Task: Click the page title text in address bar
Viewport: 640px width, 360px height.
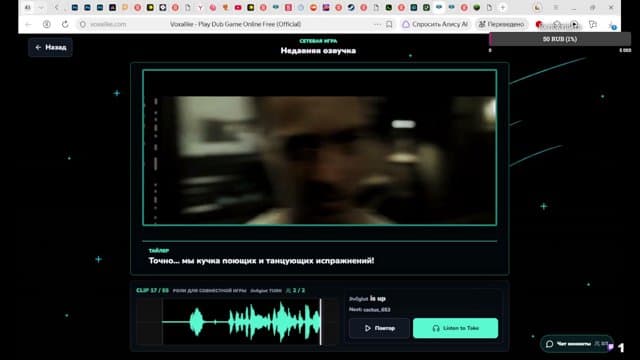Action: [x=236, y=24]
